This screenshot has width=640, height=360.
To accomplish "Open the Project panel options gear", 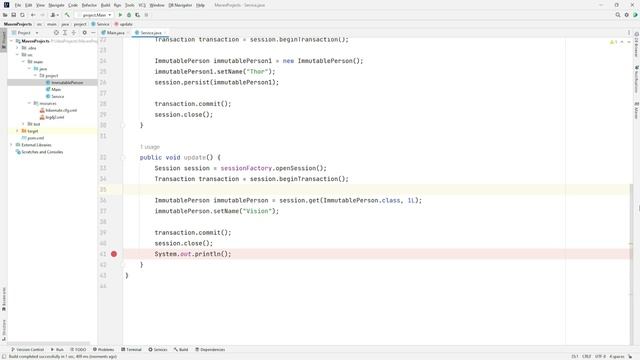I will [x=84, y=33].
